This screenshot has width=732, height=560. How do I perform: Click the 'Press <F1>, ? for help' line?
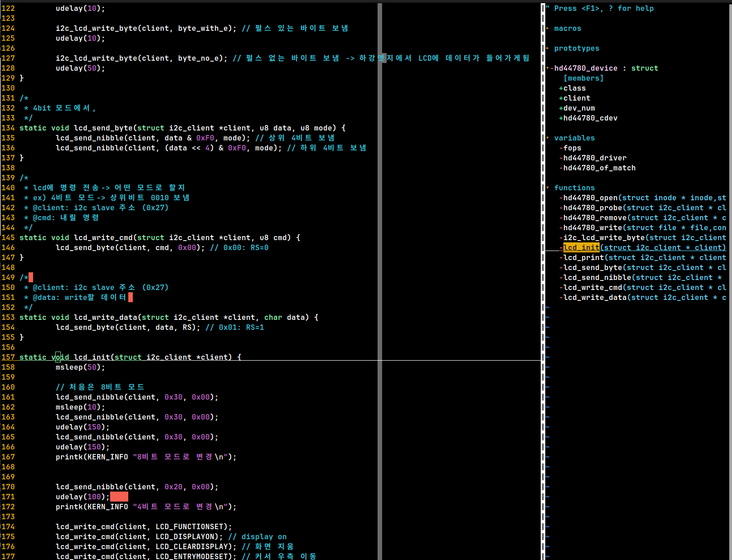(599, 8)
